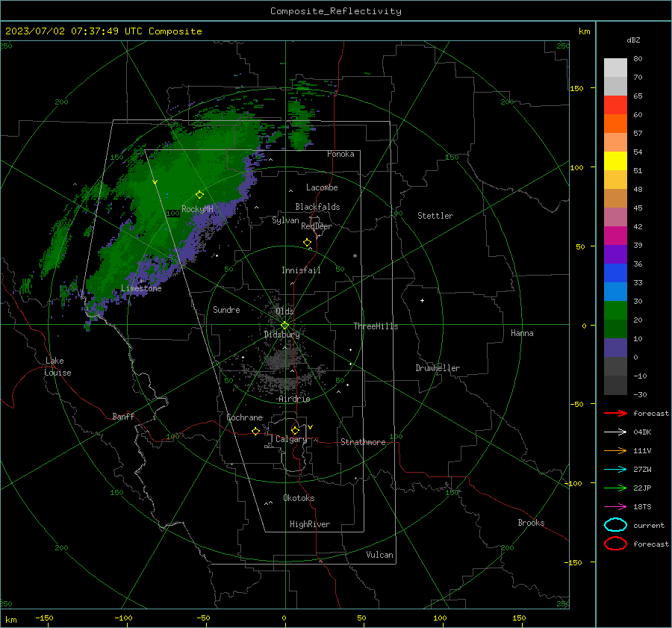Click the yellow 51 dBZ color swatch
This screenshot has width=672, height=628.
tap(615, 161)
